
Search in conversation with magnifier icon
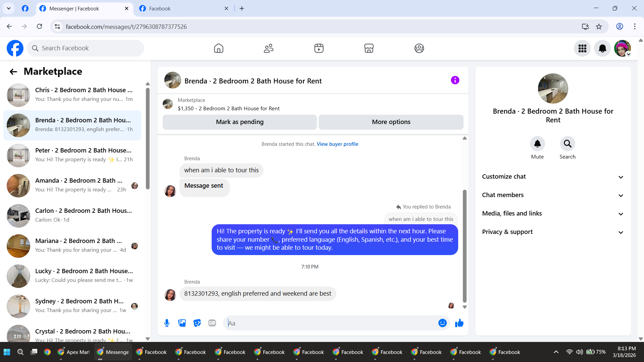tap(567, 144)
